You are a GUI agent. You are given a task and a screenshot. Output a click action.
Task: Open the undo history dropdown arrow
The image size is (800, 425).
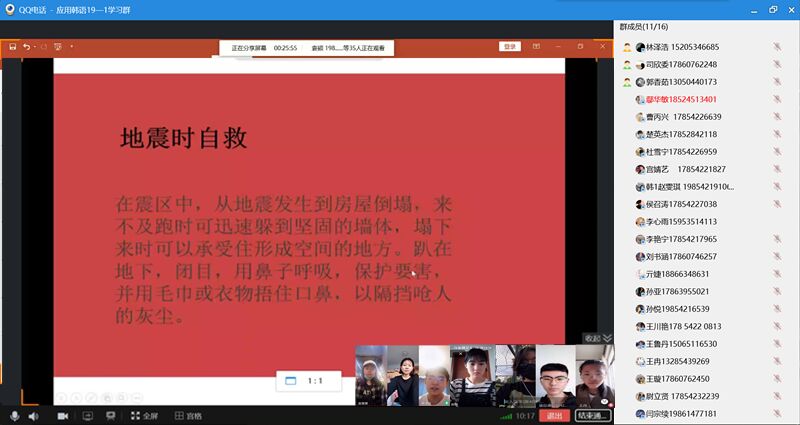click(37, 47)
